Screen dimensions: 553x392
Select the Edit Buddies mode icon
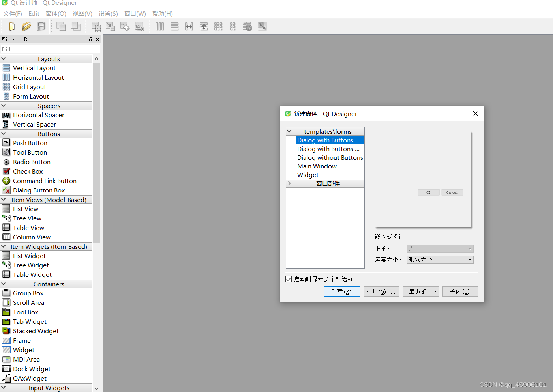(125, 26)
